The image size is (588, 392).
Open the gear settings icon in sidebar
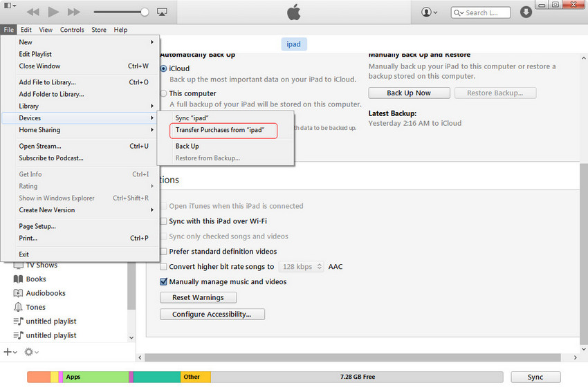[x=30, y=352]
